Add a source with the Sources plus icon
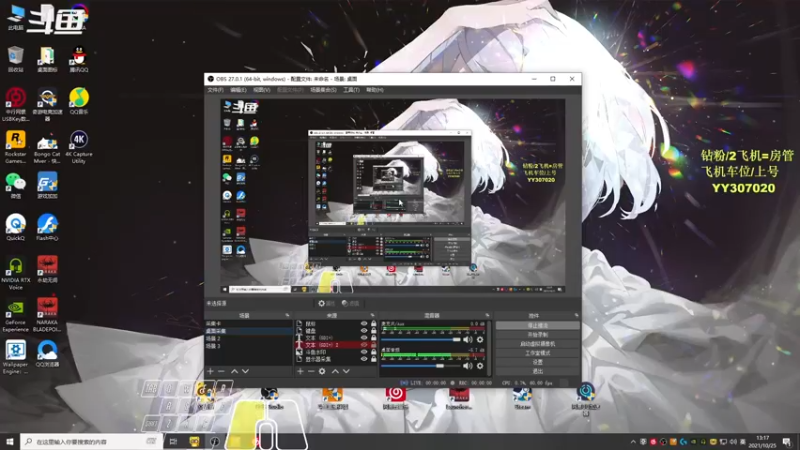Viewport: 800px width, 450px height. pyautogui.click(x=300, y=371)
